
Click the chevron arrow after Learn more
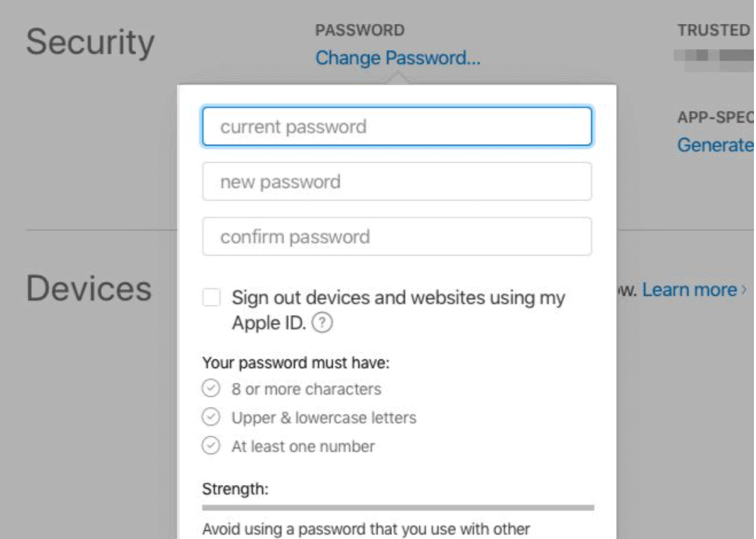tap(744, 290)
